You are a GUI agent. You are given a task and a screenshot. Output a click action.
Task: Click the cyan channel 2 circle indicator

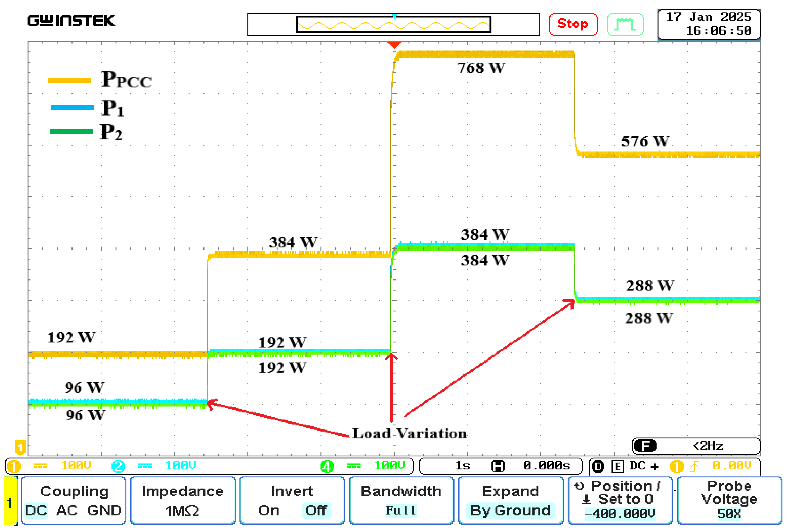coord(118,466)
